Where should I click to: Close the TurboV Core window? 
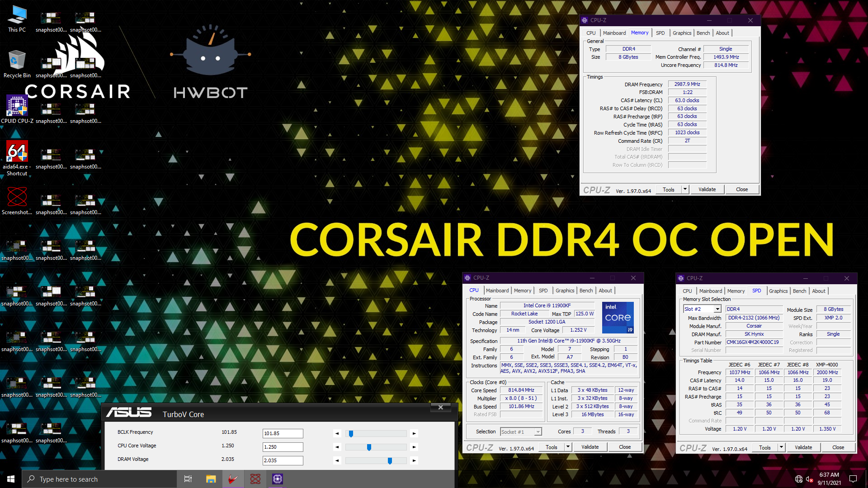[440, 407]
